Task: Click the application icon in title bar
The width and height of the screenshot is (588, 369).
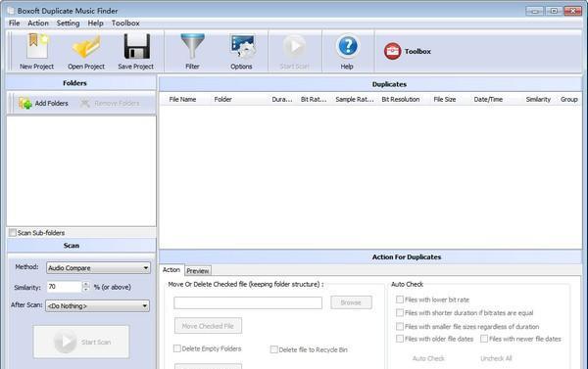Action: tap(11, 11)
